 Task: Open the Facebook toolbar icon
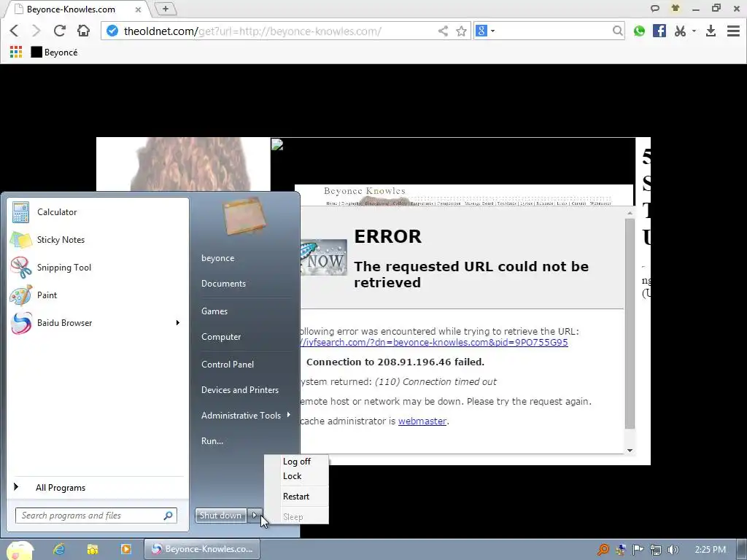point(659,31)
